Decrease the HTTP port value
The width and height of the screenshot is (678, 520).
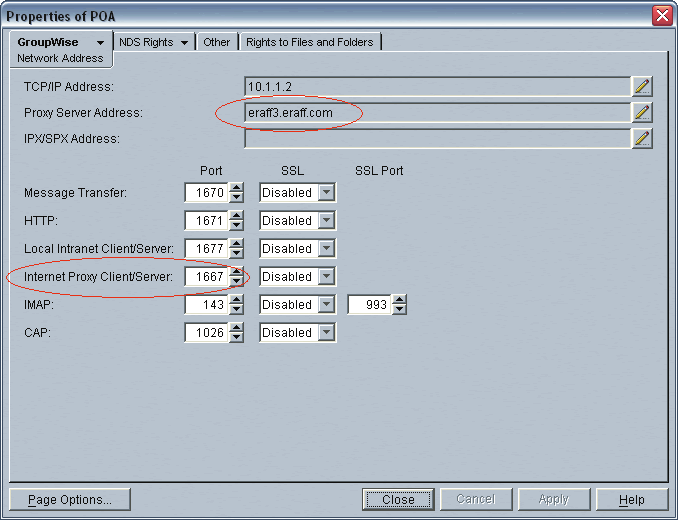[x=236, y=225]
